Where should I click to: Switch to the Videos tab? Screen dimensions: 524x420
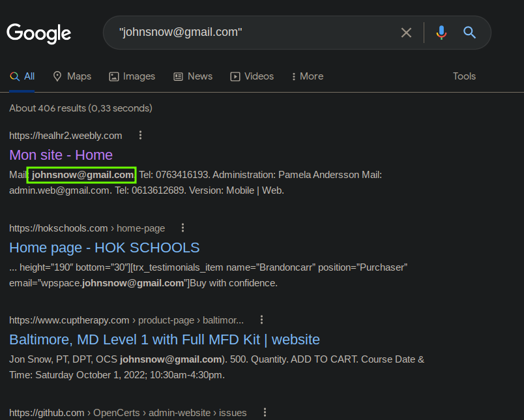pyautogui.click(x=252, y=76)
